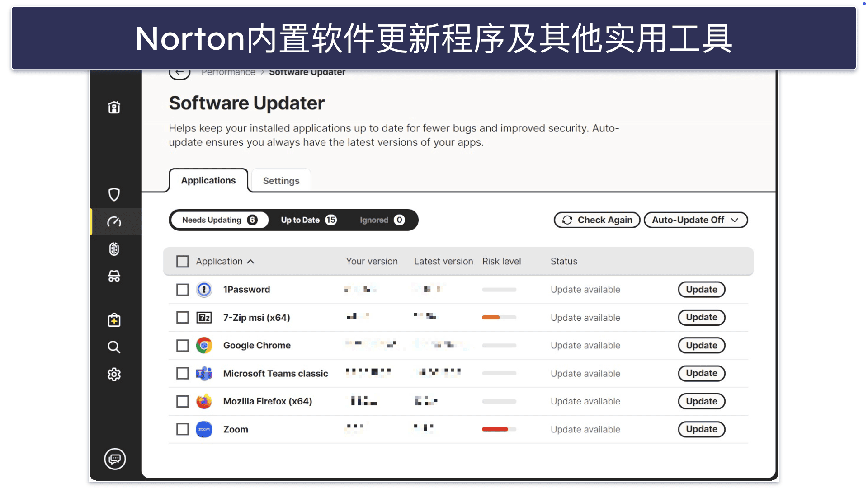Click Performance in the breadcrumb

coord(228,72)
